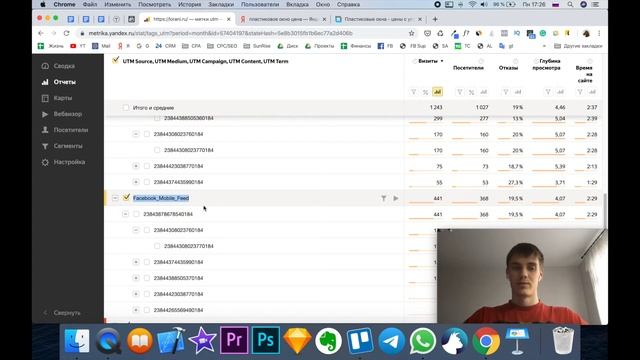640x360 pixels.
Task: Open the Файл menu
Action: pos(90,4)
